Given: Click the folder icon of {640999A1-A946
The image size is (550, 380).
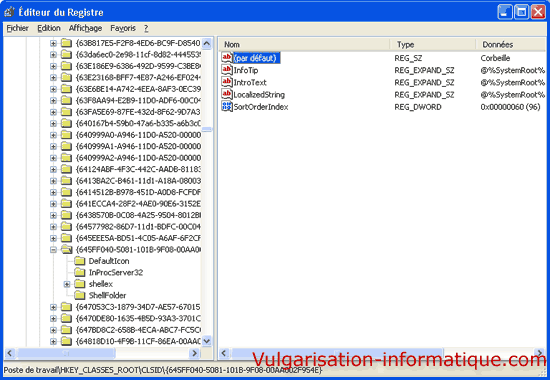Looking at the screenshot, I should [66, 146].
